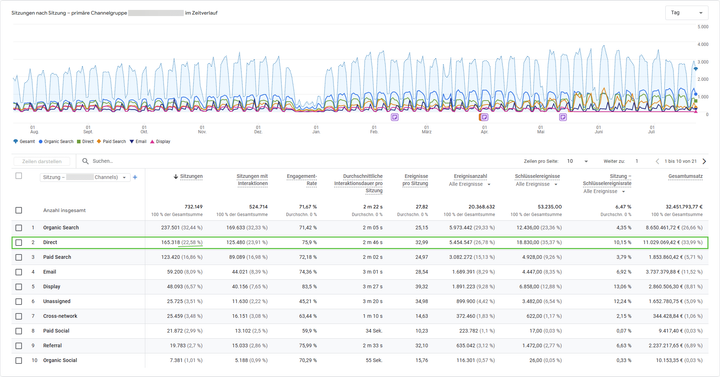The image size is (720, 377).
Task: Click the total engagement rate 71,67 %
Action: click(x=308, y=207)
